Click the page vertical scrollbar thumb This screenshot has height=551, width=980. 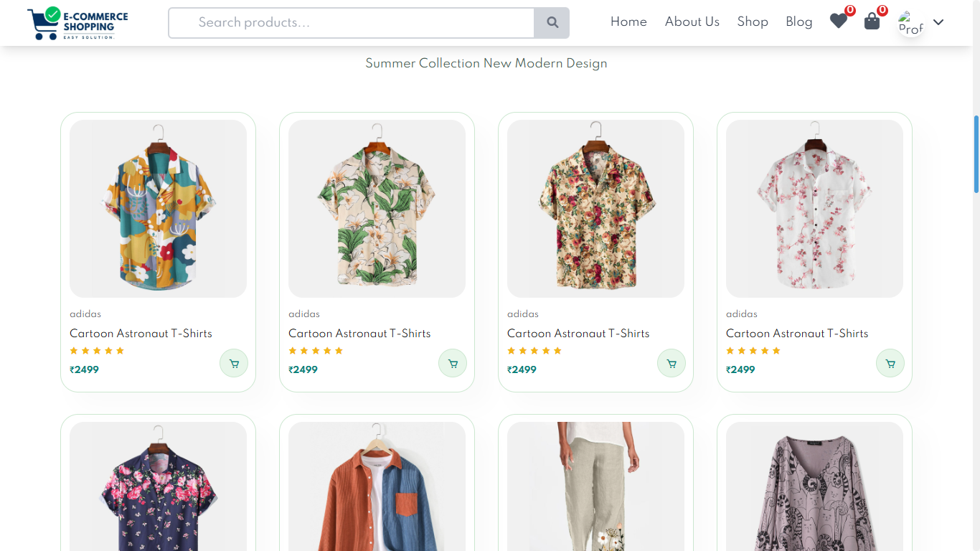click(x=976, y=154)
